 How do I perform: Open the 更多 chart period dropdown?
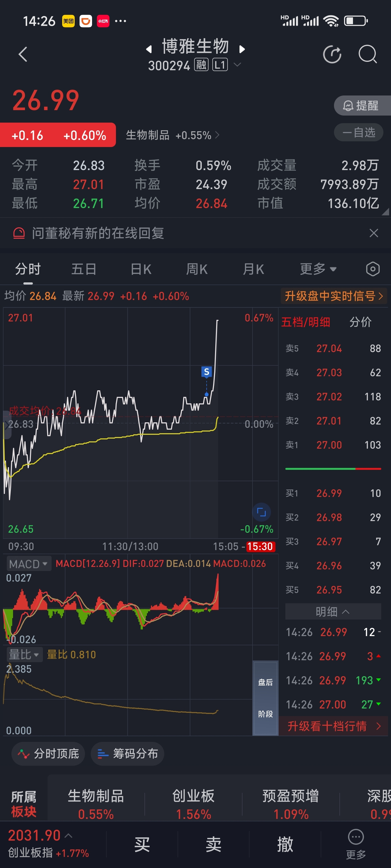[318, 269]
